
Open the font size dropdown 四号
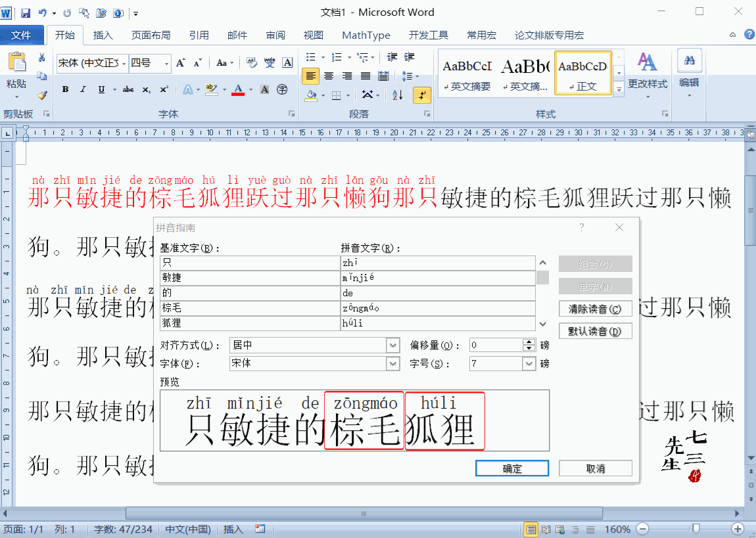(x=167, y=64)
